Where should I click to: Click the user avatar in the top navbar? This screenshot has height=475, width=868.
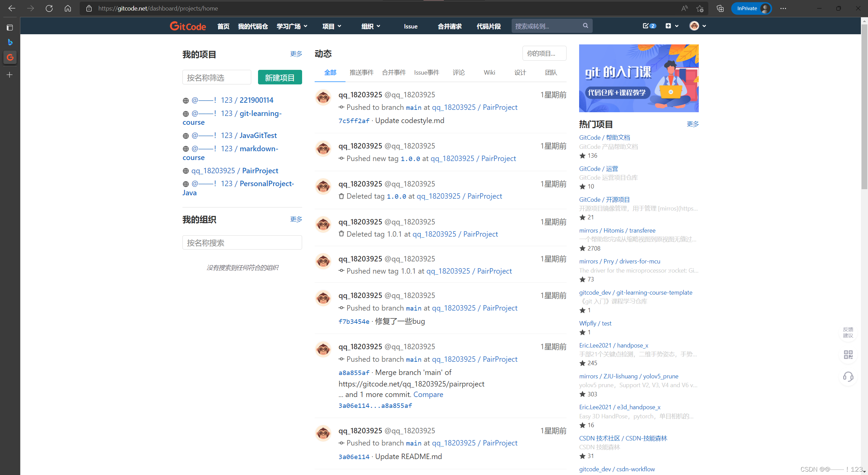[694, 26]
